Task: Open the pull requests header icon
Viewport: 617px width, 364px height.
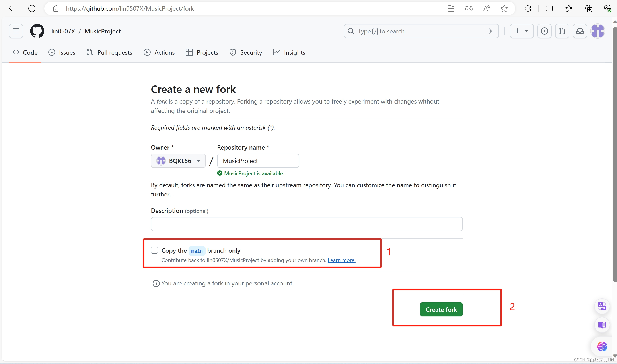Action: pos(562,31)
